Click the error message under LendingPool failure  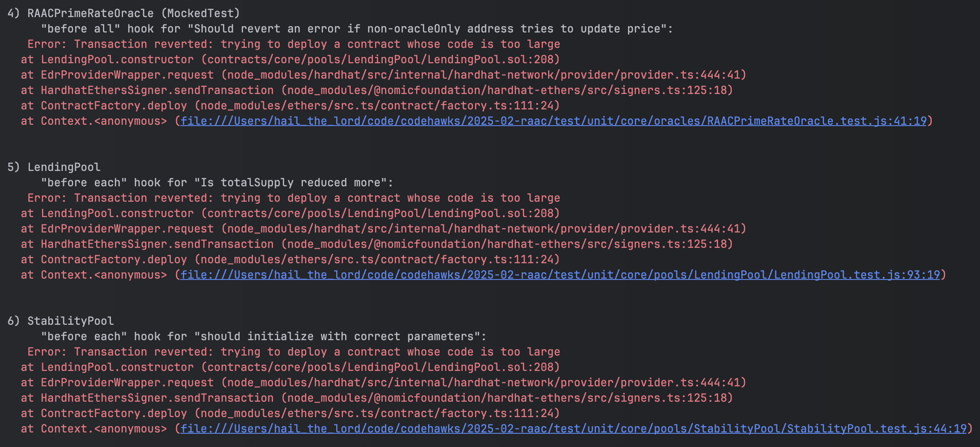[x=293, y=198]
